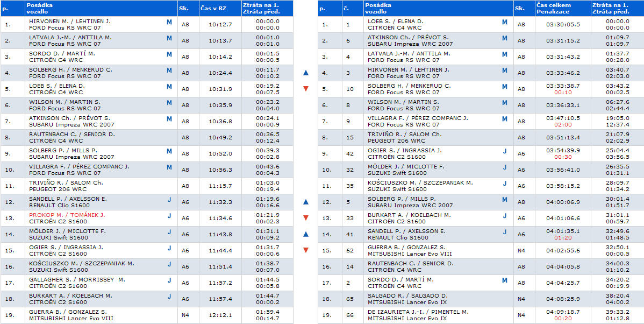Open the red Prokop M. / Tománek J. entry

pos(67,215)
